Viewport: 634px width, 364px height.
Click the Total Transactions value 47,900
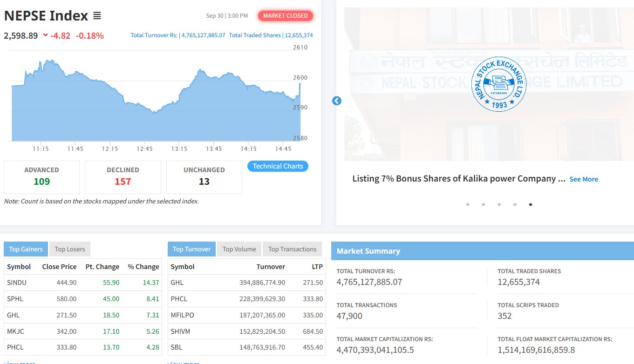tap(349, 316)
